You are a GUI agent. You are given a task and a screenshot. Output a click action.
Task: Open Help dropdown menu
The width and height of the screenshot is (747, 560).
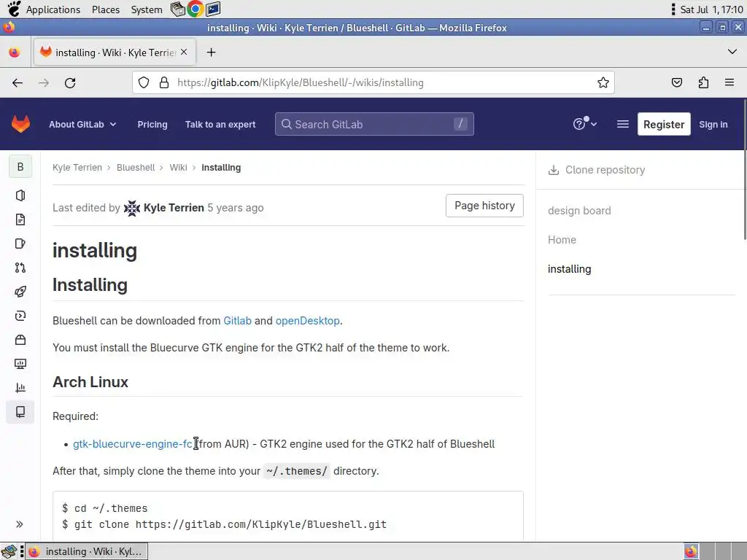pos(584,124)
